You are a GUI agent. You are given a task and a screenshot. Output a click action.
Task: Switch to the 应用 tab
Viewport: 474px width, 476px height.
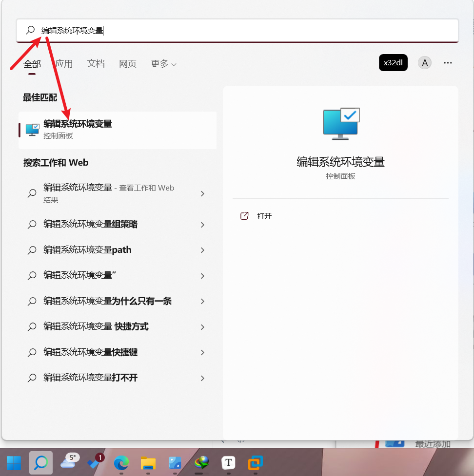pyautogui.click(x=64, y=64)
